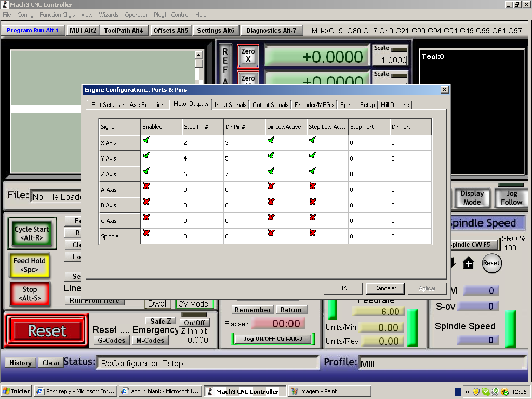Image resolution: width=532 pixels, height=399 pixels.
Task: Toggle A Axis Step Low Active cross
Action: [312, 187]
